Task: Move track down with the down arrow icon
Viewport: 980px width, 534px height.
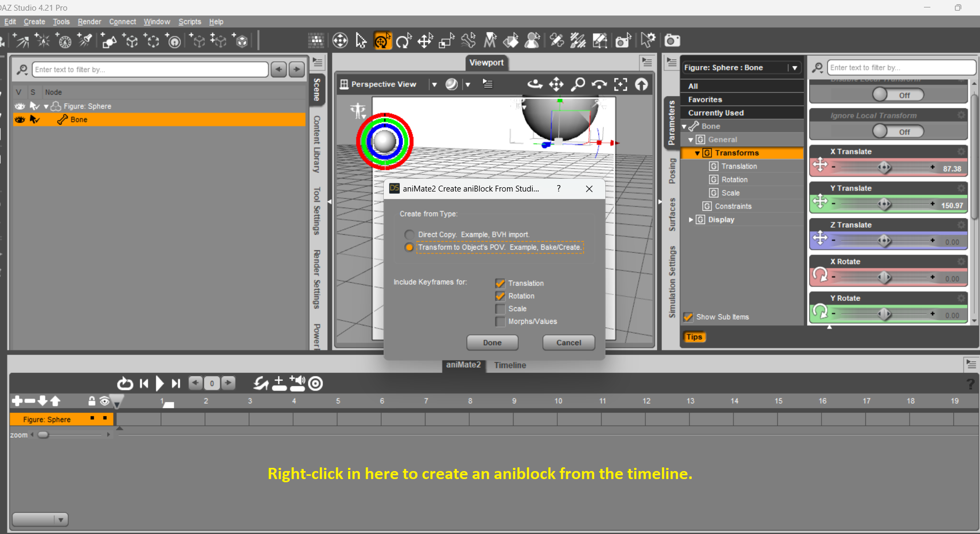Action: (x=43, y=401)
